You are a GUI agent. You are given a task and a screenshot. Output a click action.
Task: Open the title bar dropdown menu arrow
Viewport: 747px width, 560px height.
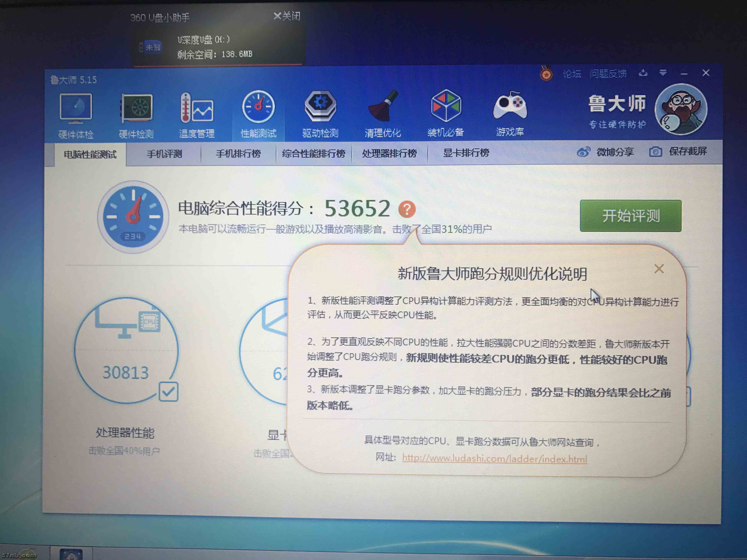tap(663, 73)
